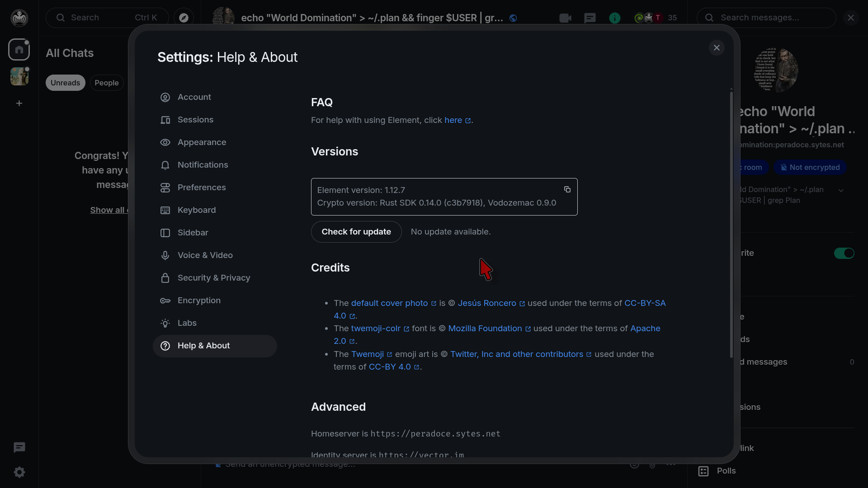868x488 pixels.
Task: Open the Mozilla Foundation link
Action: pyautogui.click(x=485, y=328)
